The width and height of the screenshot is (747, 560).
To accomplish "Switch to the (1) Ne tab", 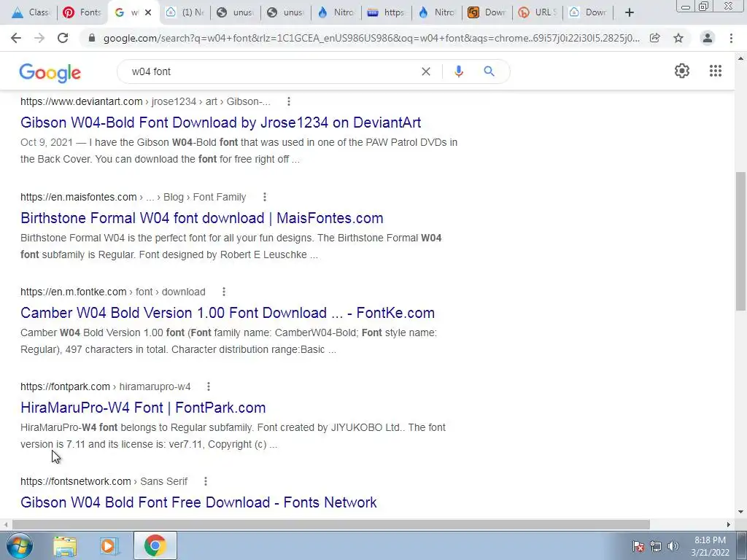I will click(x=185, y=12).
